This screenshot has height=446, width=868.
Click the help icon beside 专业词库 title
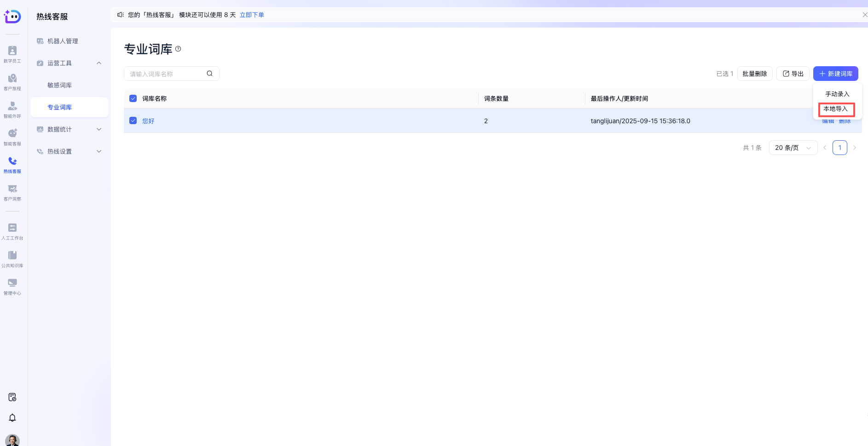[x=178, y=49]
